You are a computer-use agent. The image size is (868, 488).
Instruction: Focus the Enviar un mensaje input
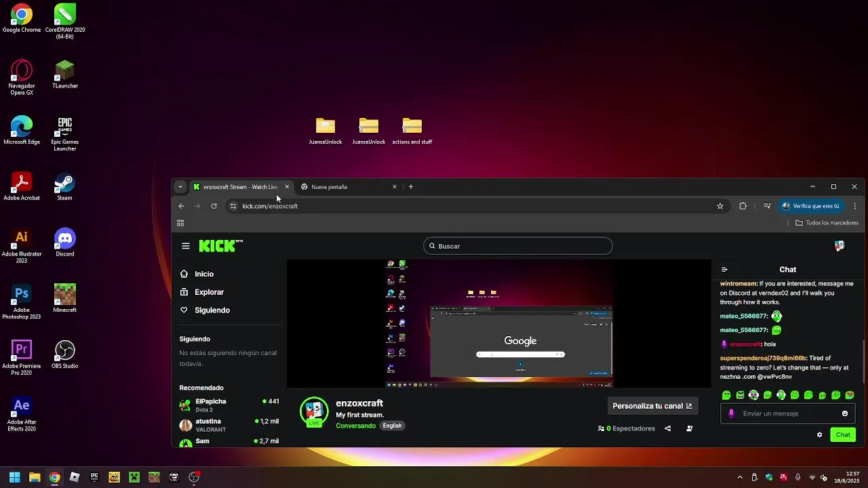pos(787,413)
